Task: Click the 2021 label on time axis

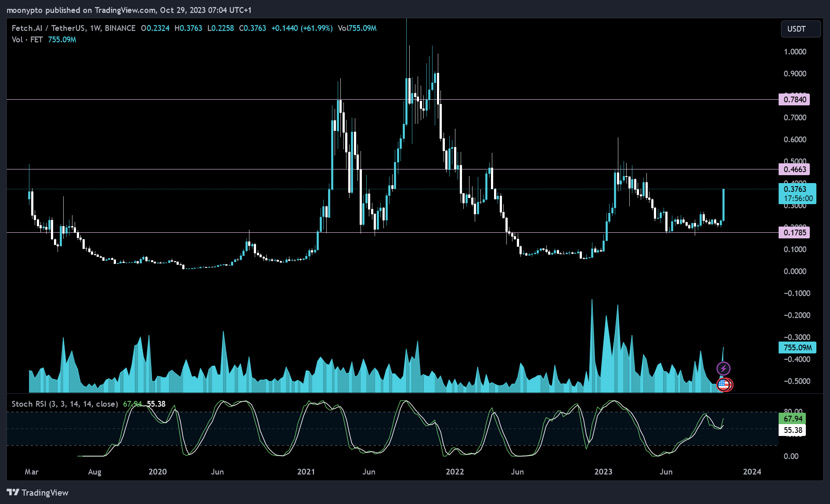Action: pos(306,472)
